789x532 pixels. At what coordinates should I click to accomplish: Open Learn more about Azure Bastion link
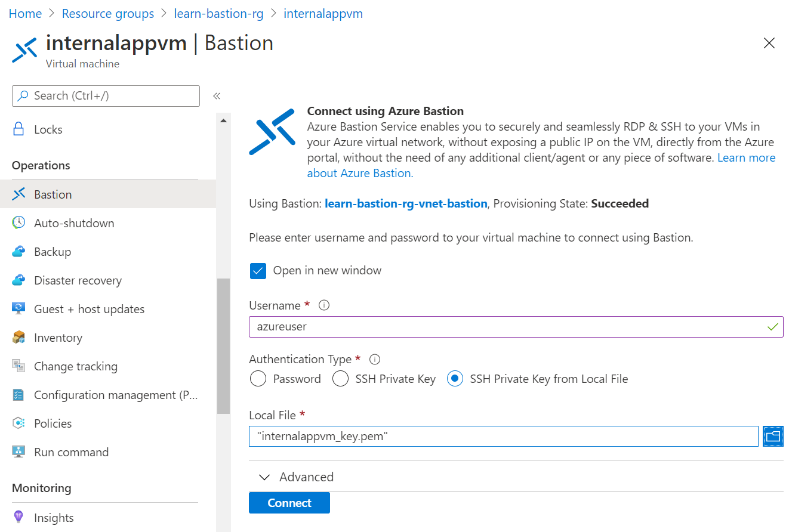coord(747,158)
